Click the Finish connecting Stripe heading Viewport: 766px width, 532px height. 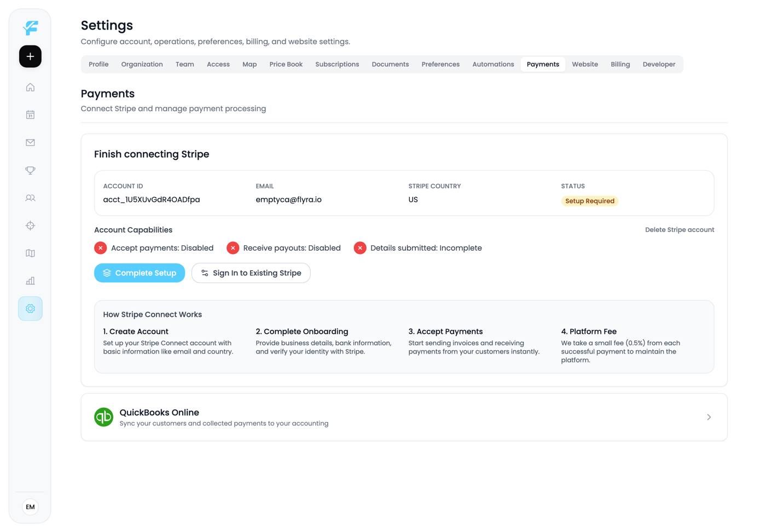coord(152,154)
